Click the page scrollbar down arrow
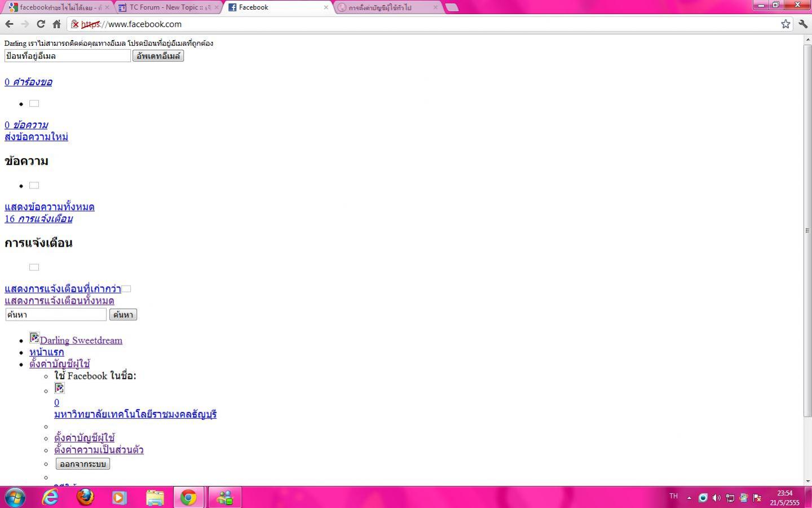Image resolution: width=812 pixels, height=508 pixels. 807,481
